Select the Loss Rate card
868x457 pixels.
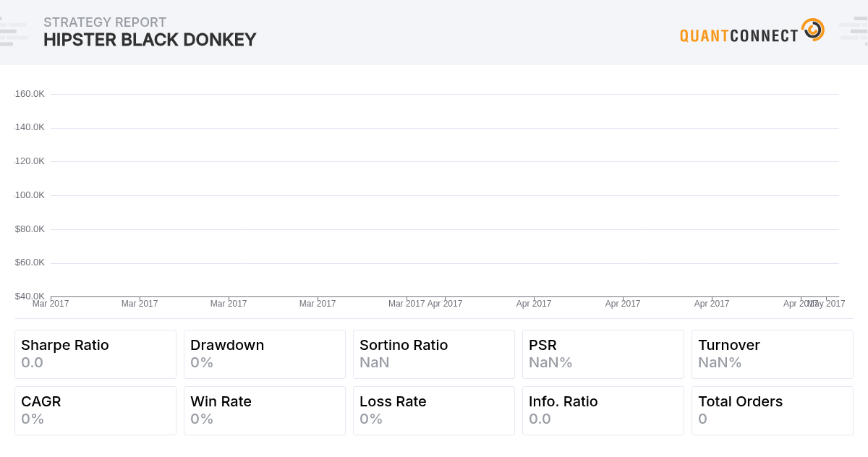point(434,411)
